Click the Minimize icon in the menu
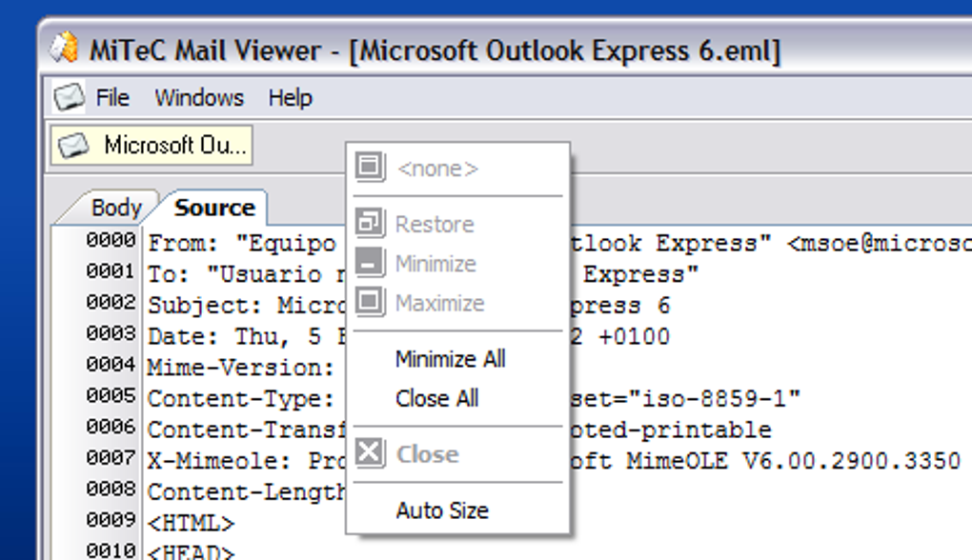972x560 pixels. (370, 263)
